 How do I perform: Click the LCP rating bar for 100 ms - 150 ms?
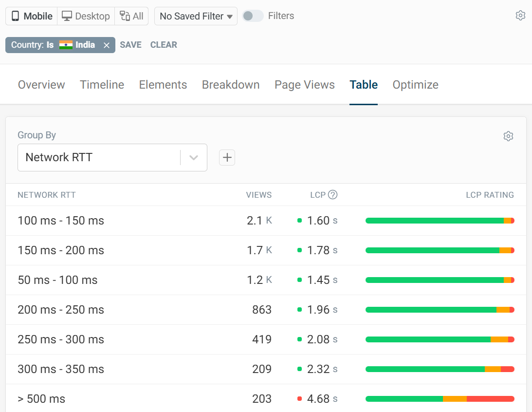[x=440, y=220]
